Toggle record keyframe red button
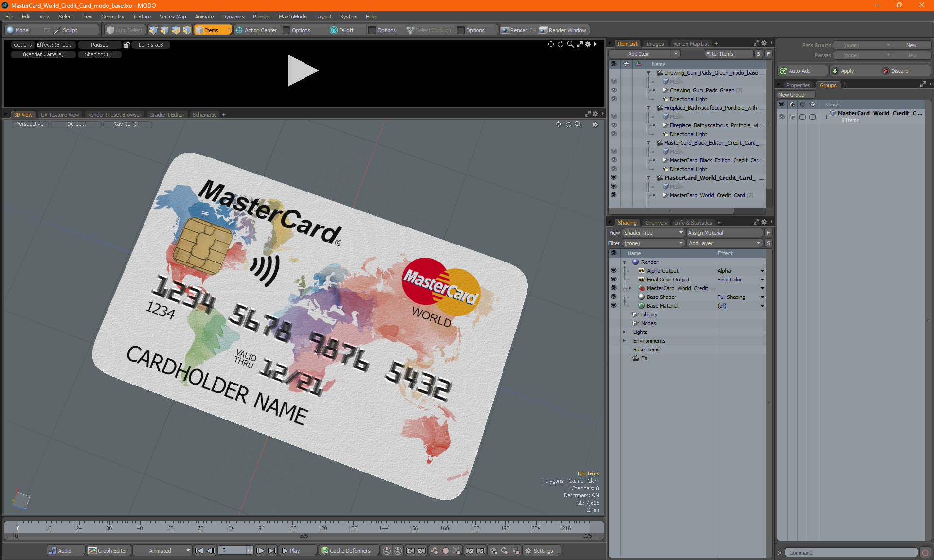The height and width of the screenshot is (560, 934). click(x=445, y=551)
